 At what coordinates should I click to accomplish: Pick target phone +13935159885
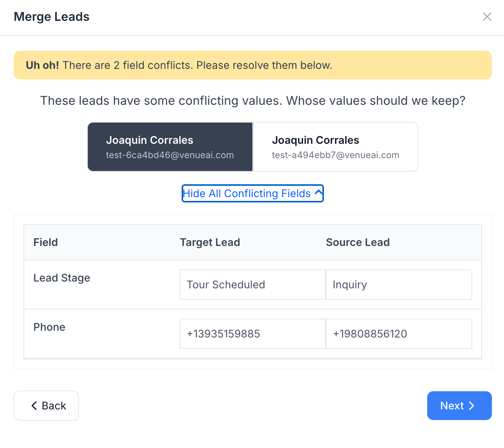click(x=252, y=334)
